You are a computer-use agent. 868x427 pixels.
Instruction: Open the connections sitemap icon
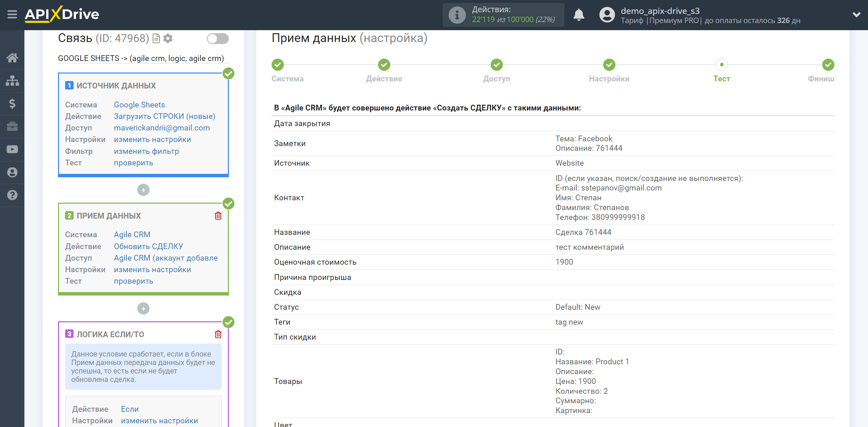pos(12,81)
